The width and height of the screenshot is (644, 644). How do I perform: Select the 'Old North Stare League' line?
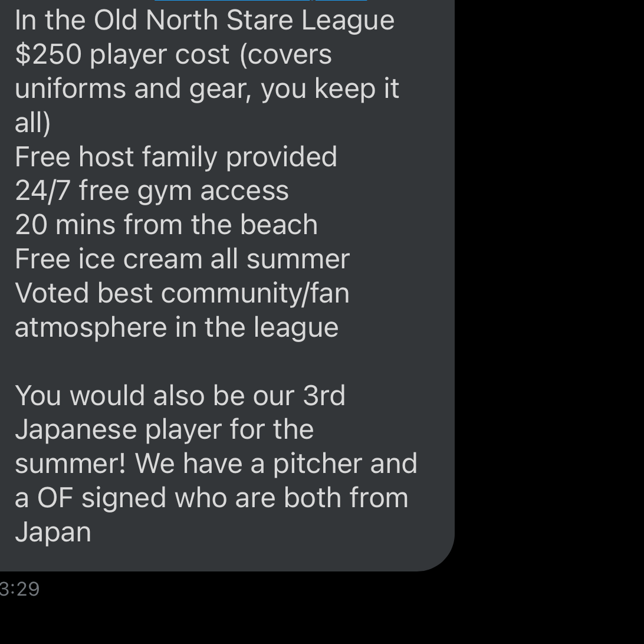tap(205, 20)
